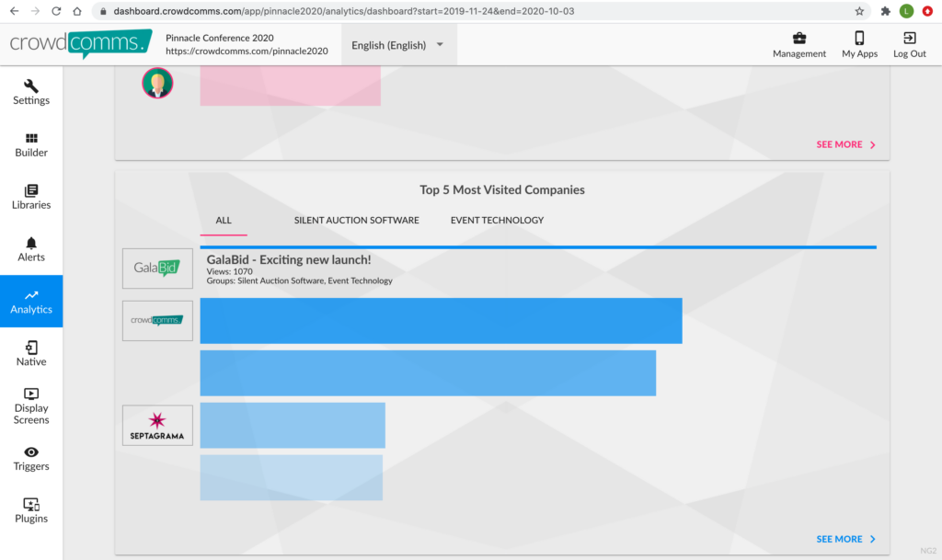Open Alerts bell icon
This screenshot has height=560, width=942.
(31, 244)
